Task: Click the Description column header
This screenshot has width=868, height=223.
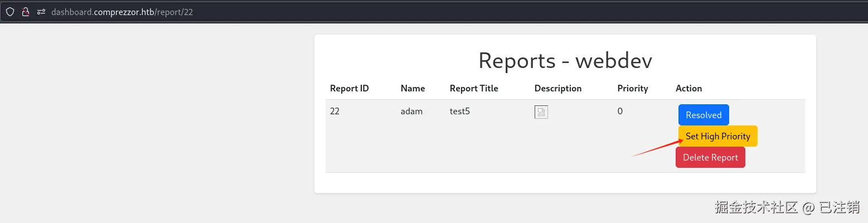Action: click(x=557, y=88)
